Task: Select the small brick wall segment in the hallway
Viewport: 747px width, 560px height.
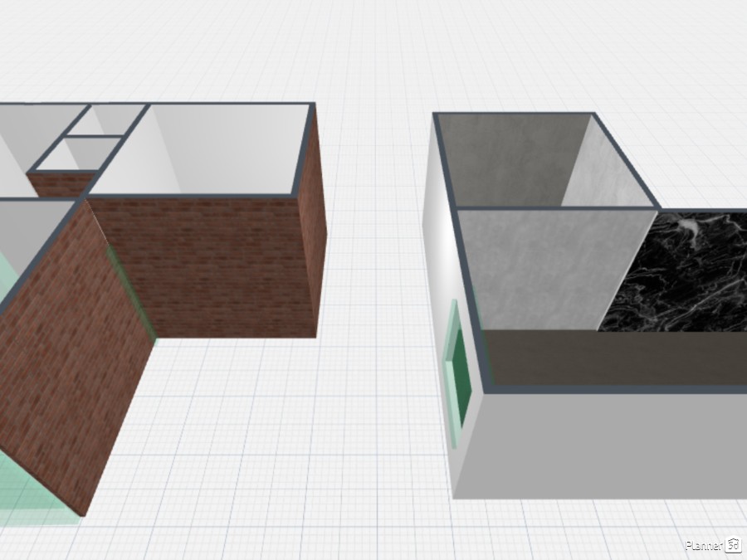Action: pyautogui.click(x=62, y=183)
